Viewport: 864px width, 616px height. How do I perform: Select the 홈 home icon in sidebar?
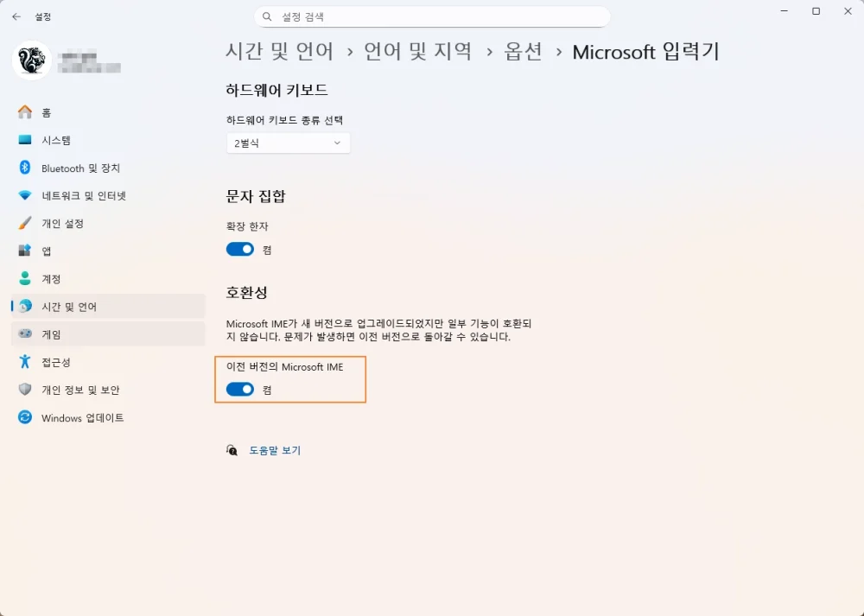pyautogui.click(x=26, y=112)
